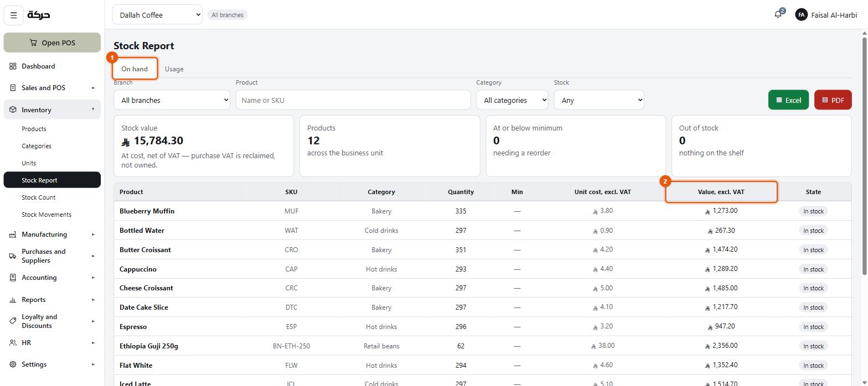868x386 pixels.
Task: Expand the HR submenu arrow
Action: click(x=93, y=343)
